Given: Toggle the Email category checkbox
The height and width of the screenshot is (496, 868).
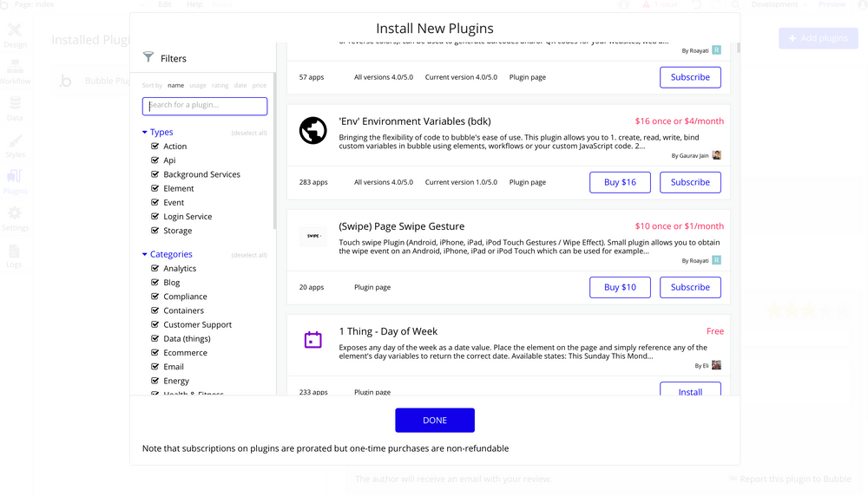Looking at the screenshot, I should click(x=155, y=367).
